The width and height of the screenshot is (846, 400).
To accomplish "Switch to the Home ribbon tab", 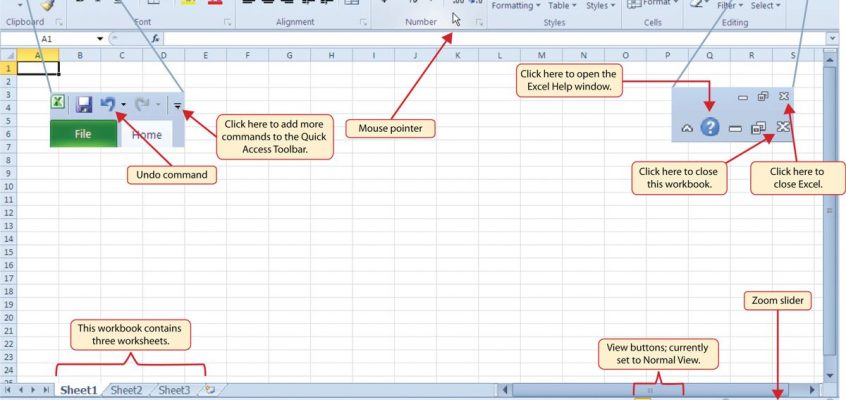I will click(x=146, y=134).
